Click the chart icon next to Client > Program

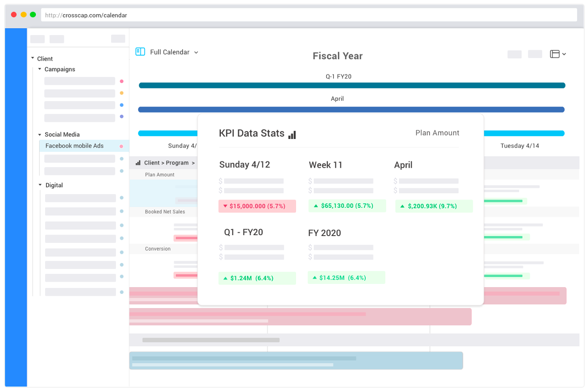(x=138, y=163)
